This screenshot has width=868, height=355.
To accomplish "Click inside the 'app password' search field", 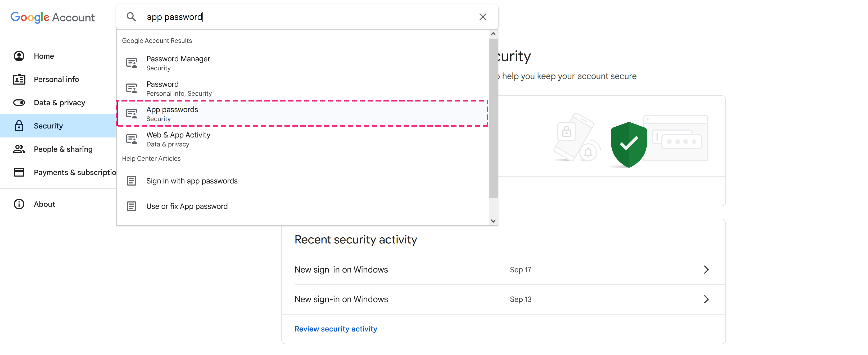I will tap(307, 17).
